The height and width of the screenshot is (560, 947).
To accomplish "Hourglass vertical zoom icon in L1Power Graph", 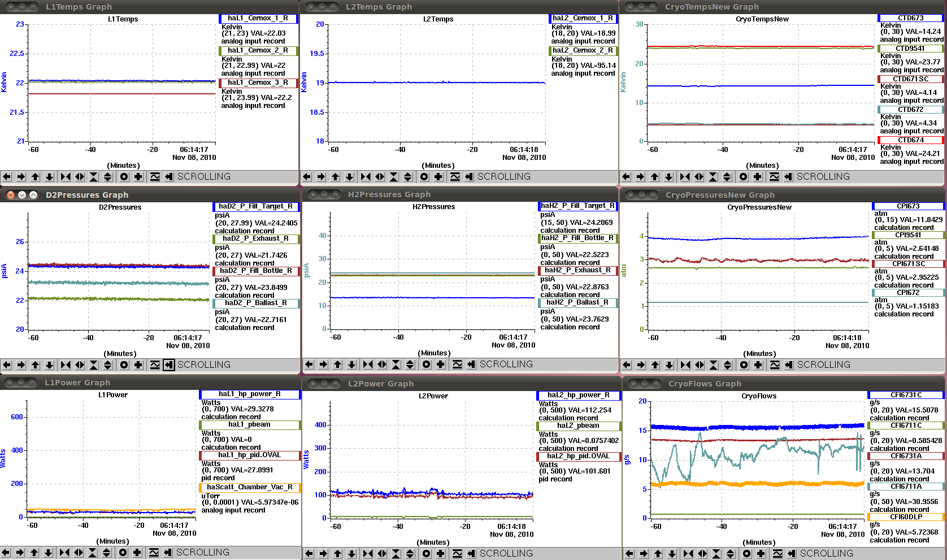I will coord(93,553).
